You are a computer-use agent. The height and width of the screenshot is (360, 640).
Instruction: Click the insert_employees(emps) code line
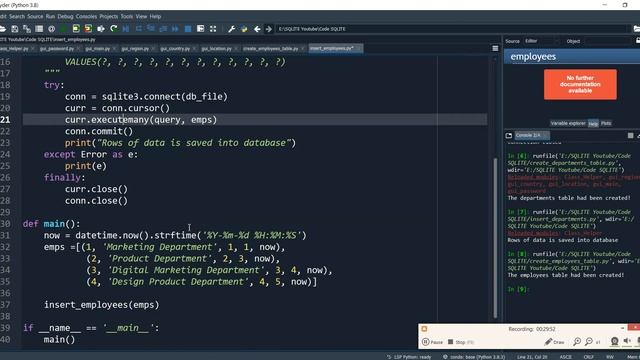tap(102, 305)
